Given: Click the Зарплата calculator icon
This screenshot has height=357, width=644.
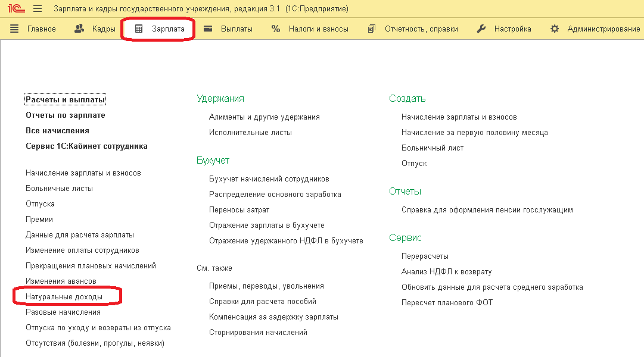Looking at the screenshot, I should 139,29.
